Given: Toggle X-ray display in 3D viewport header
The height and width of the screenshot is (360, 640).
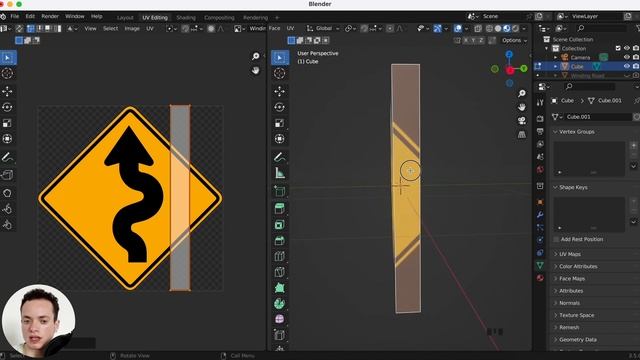Looking at the screenshot, I should coord(478,29).
